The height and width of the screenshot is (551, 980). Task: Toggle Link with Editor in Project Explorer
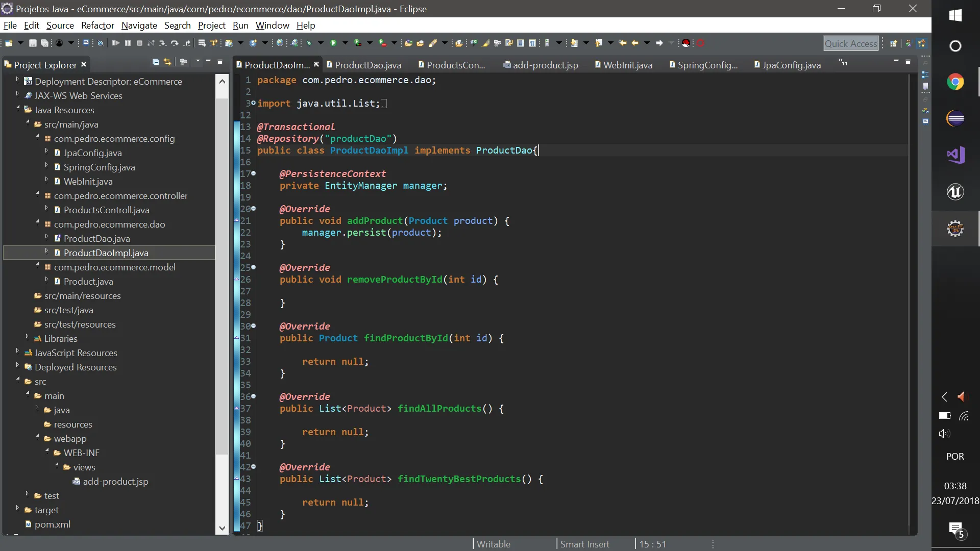click(167, 62)
